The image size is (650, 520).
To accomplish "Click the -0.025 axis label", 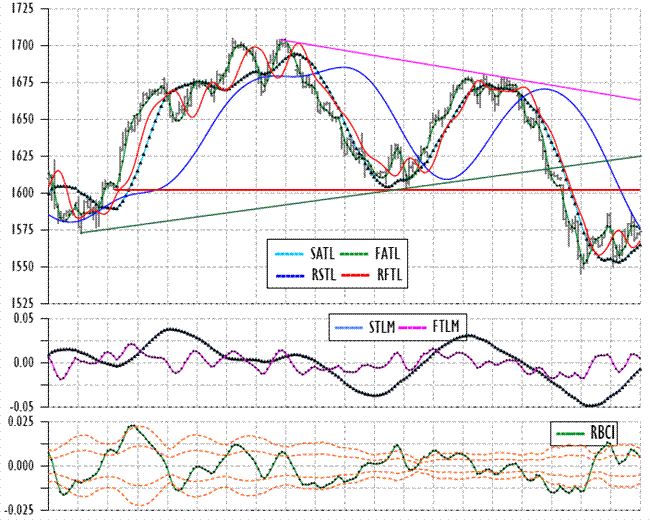I will pyautogui.click(x=18, y=511).
